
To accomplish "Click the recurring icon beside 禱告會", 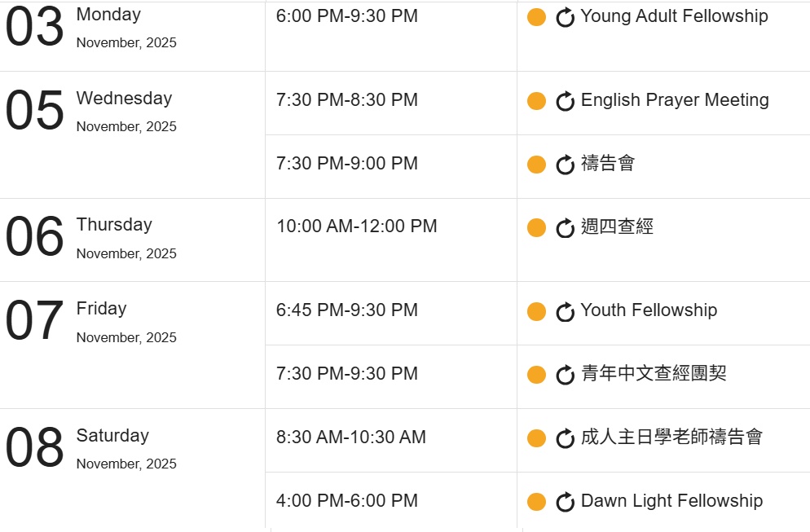I will (x=566, y=165).
